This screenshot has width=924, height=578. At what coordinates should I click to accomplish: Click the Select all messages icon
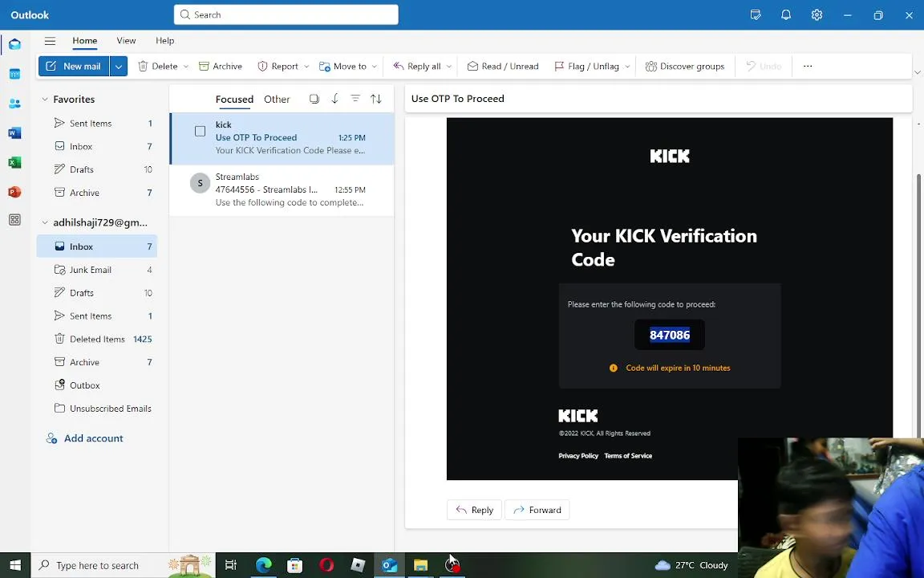(314, 99)
